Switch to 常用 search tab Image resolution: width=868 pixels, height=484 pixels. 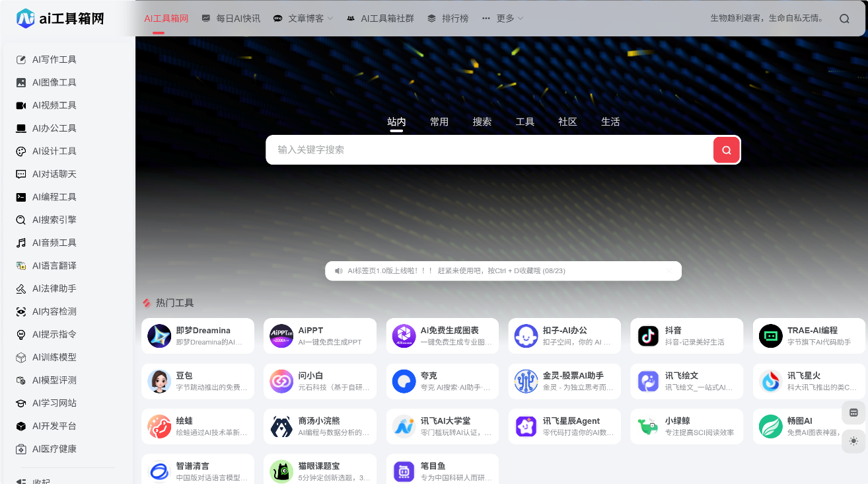[x=439, y=122]
